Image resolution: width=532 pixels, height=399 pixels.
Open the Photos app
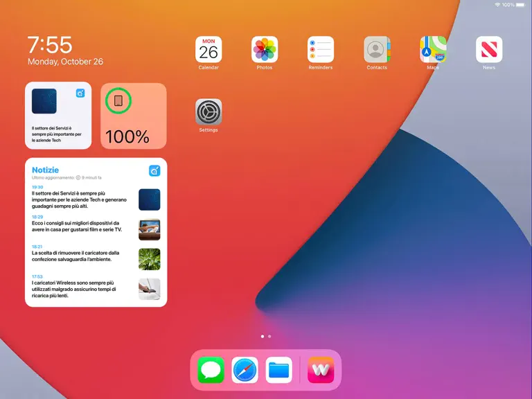tap(265, 50)
